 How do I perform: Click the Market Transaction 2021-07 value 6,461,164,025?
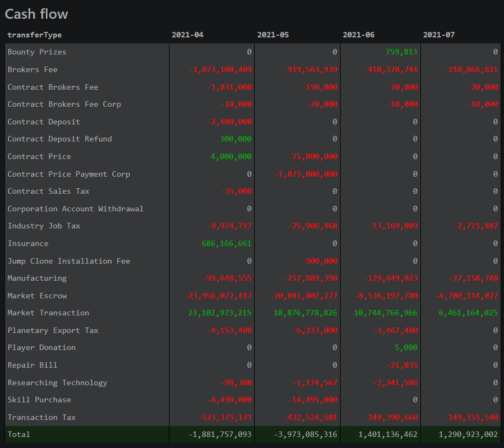coord(468,313)
